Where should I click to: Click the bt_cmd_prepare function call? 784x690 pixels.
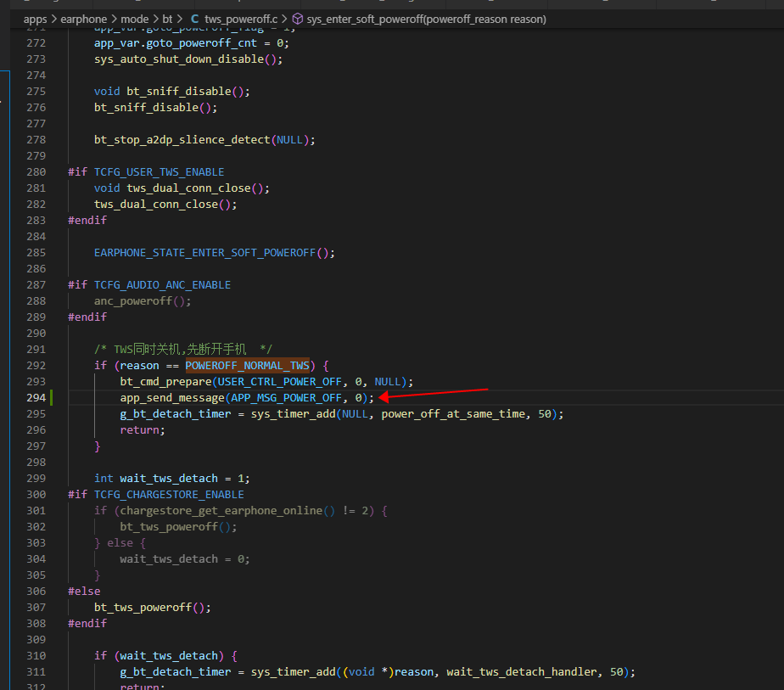[166, 382]
